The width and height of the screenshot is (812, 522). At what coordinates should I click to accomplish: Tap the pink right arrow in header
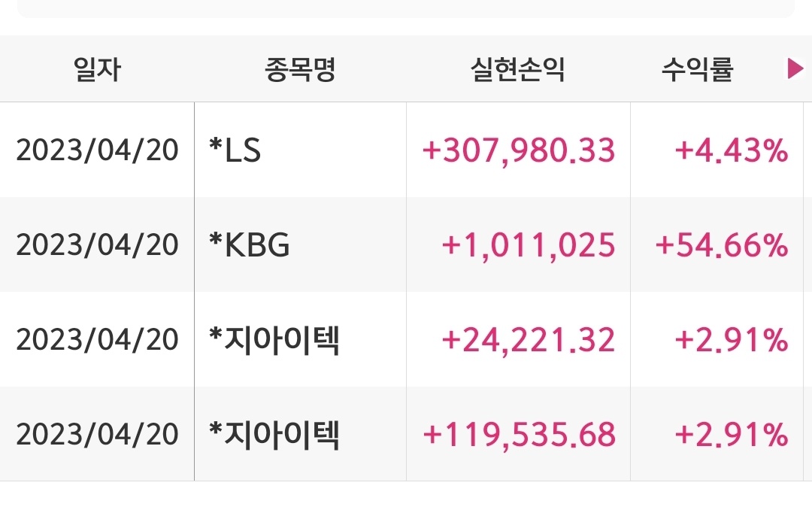pyautogui.click(x=795, y=68)
